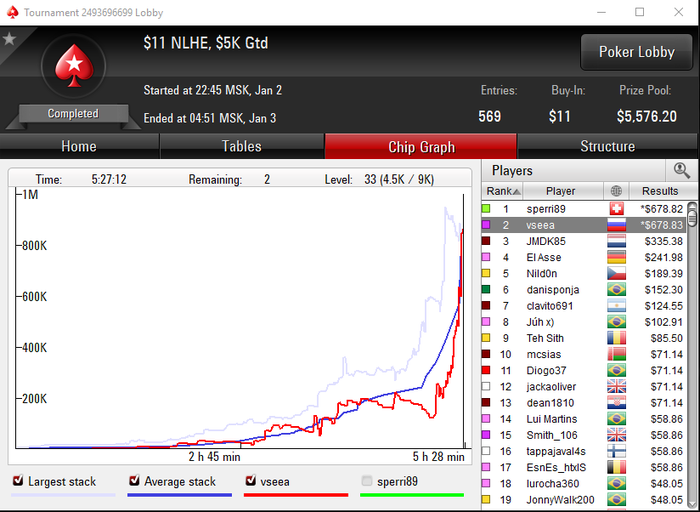Click the Belgium flag beside EsnEs_htxIS
The image size is (700, 512).
(616, 467)
